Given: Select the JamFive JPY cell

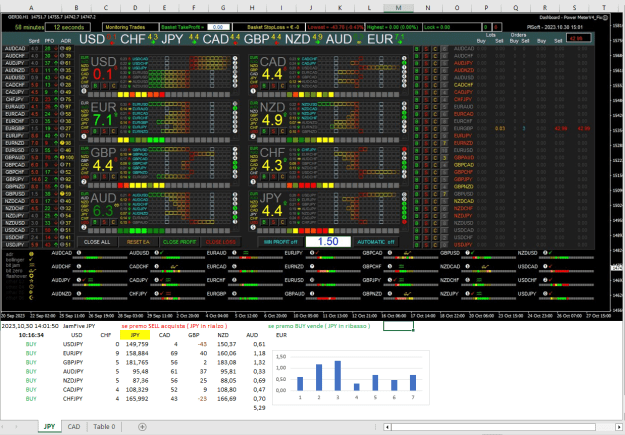Looking at the screenshot, I should click(79, 326).
